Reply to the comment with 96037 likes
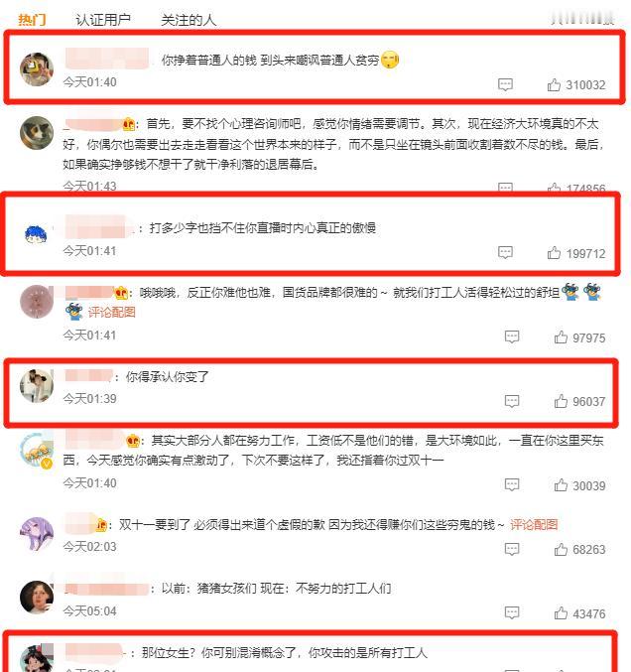This screenshot has width=631, height=672. [x=512, y=401]
